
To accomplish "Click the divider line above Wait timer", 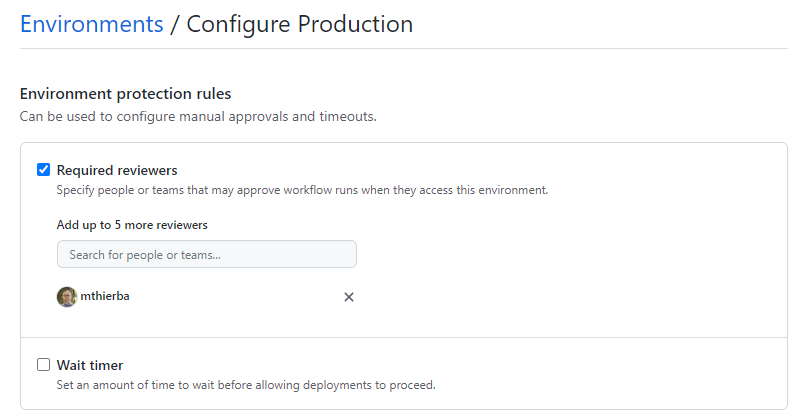I will pyautogui.click(x=404, y=337).
